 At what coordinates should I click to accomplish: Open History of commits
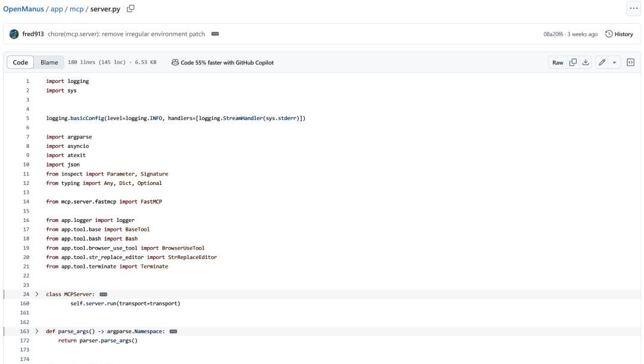click(x=619, y=34)
